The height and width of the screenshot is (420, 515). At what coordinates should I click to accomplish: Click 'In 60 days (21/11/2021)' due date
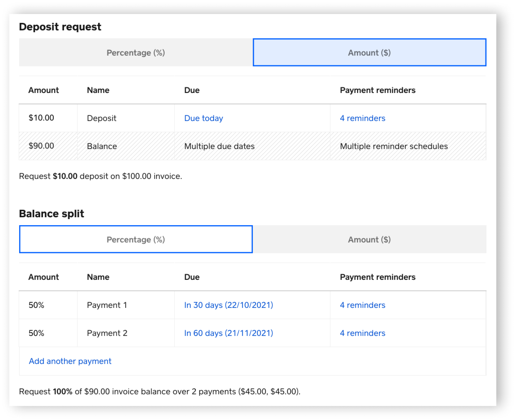pyautogui.click(x=228, y=333)
